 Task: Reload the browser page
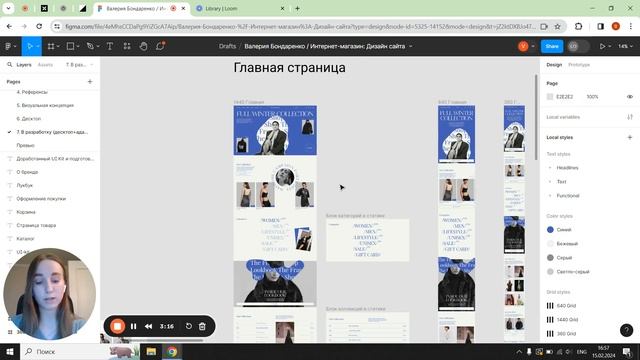(x=39, y=27)
